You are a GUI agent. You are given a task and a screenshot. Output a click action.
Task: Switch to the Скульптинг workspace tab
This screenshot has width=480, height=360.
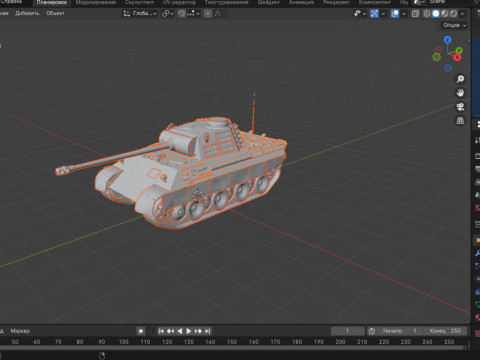139,2
